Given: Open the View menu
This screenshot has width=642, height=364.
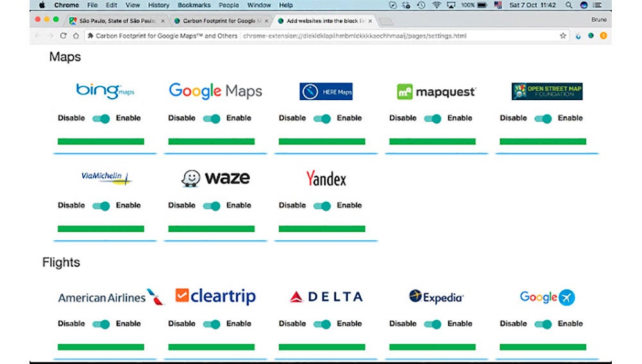Looking at the screenshot, I should click(x=132, y=5).
